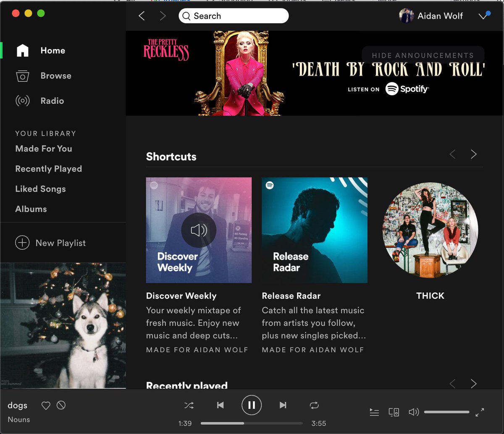Open the THICK artist title
Screen dimensions: 504x434
430,296
